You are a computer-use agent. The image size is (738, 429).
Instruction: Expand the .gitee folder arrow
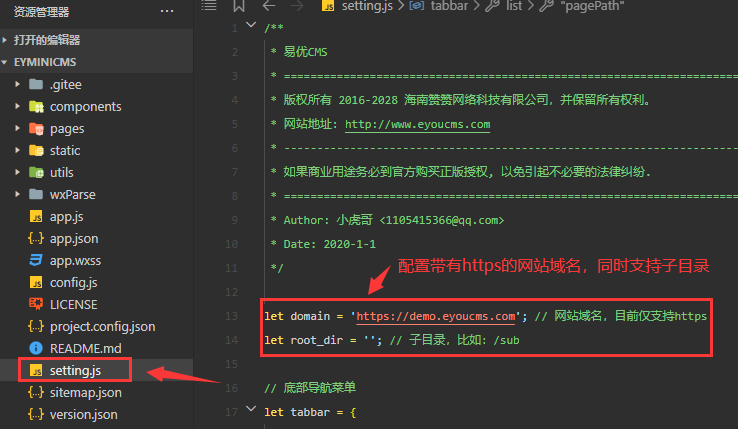[17, 84]
